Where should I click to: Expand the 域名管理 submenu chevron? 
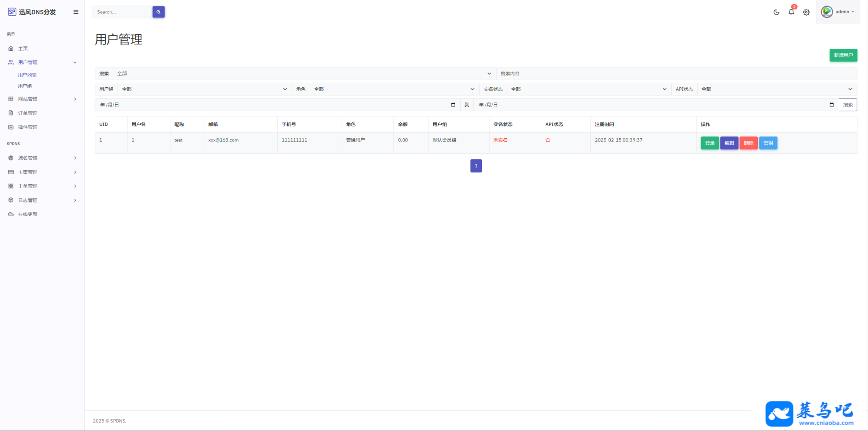(75, 158)
